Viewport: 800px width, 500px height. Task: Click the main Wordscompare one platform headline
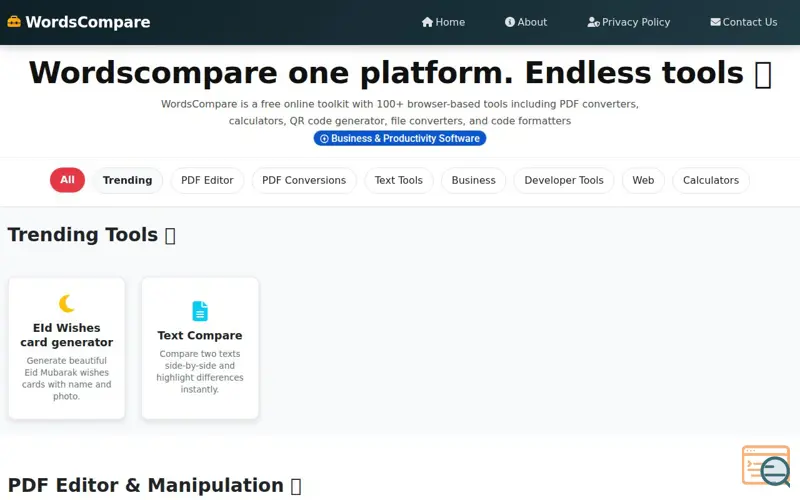400,73
